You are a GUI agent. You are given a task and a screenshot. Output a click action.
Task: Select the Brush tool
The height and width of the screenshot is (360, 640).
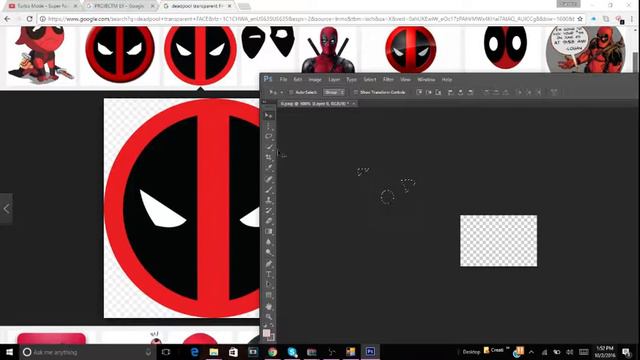[x=268, y=190]
